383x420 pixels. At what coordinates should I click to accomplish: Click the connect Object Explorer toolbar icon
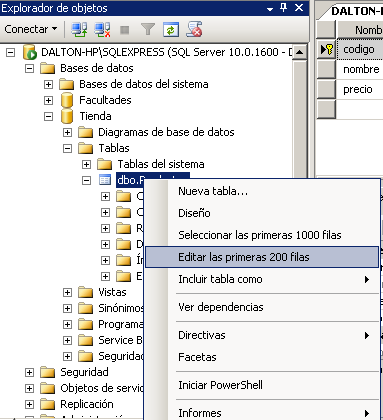(79, 29)
